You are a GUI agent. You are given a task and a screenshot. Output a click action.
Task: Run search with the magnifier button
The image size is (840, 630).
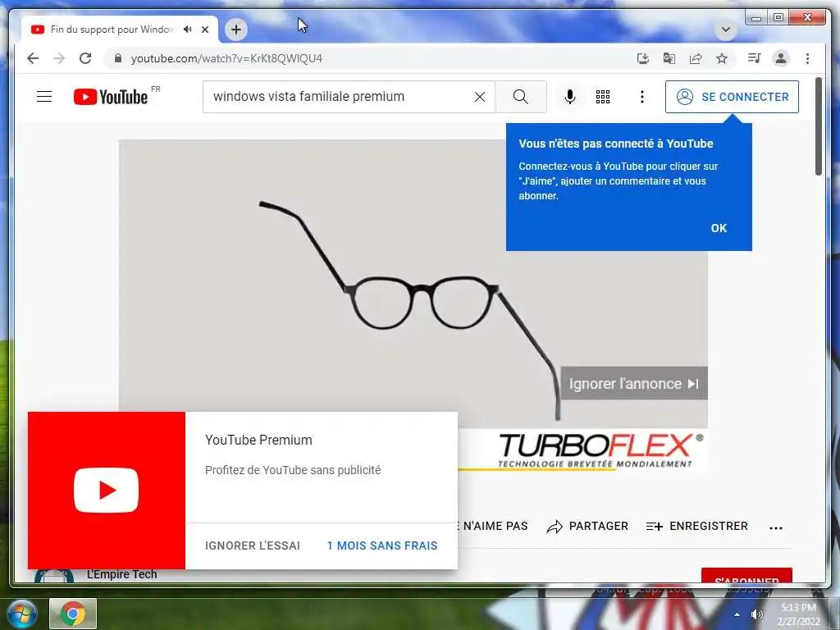(521, 97)
